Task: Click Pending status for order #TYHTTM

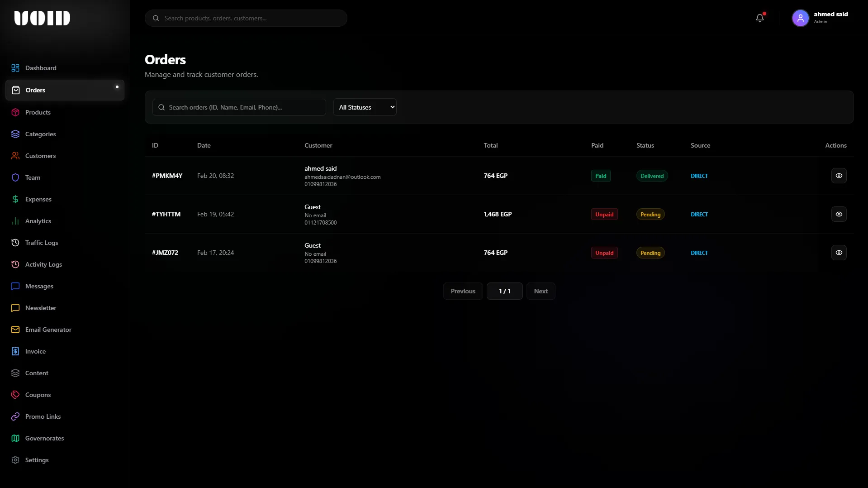Action: tap(650, 214)
